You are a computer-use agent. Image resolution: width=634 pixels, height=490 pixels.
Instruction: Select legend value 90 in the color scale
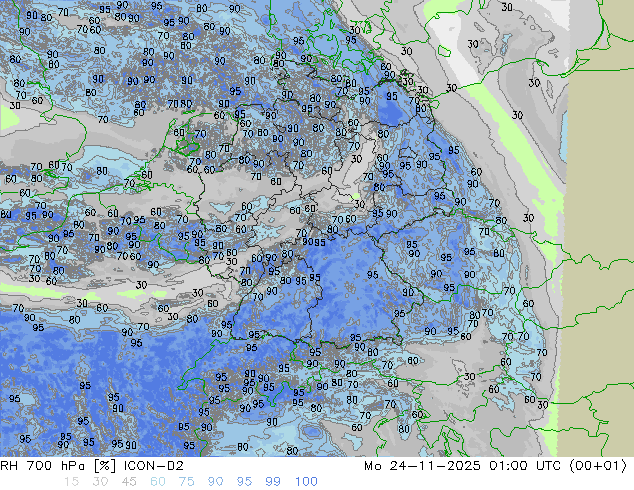click(x=215, y=482)
